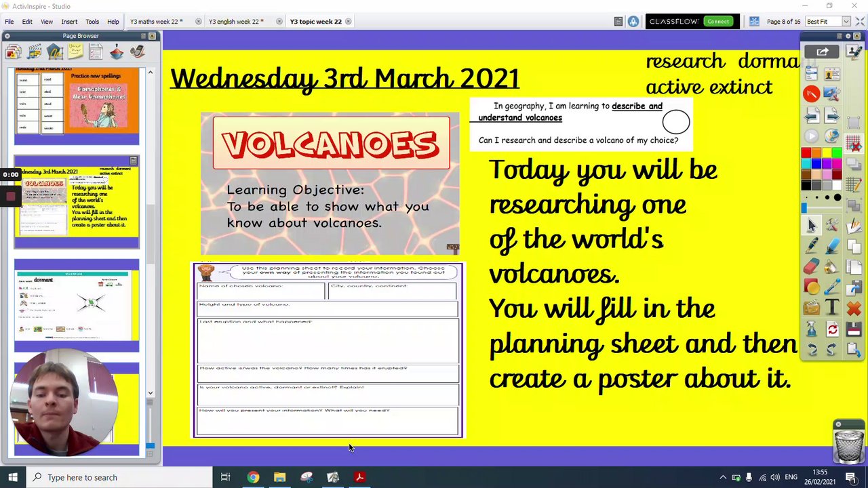This screenshot has height=488, width=868.
Task: Open the Edit menu
Action: click(27, 22)
